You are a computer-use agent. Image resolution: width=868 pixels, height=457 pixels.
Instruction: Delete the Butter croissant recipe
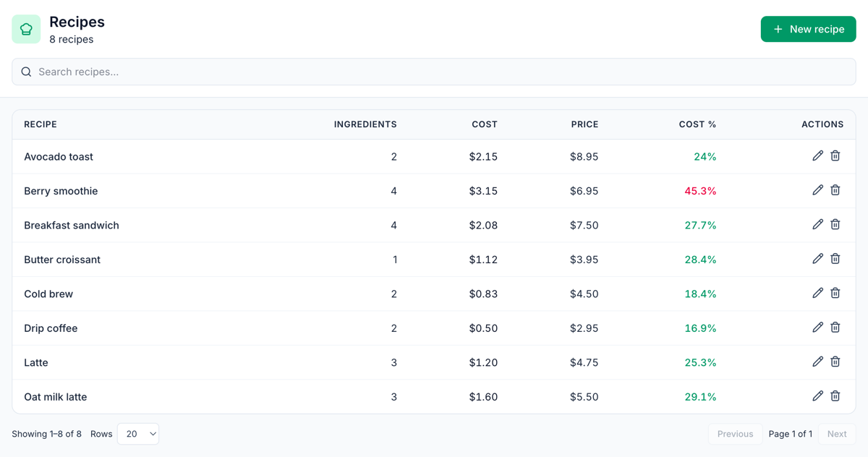click(x=835, y=259)
